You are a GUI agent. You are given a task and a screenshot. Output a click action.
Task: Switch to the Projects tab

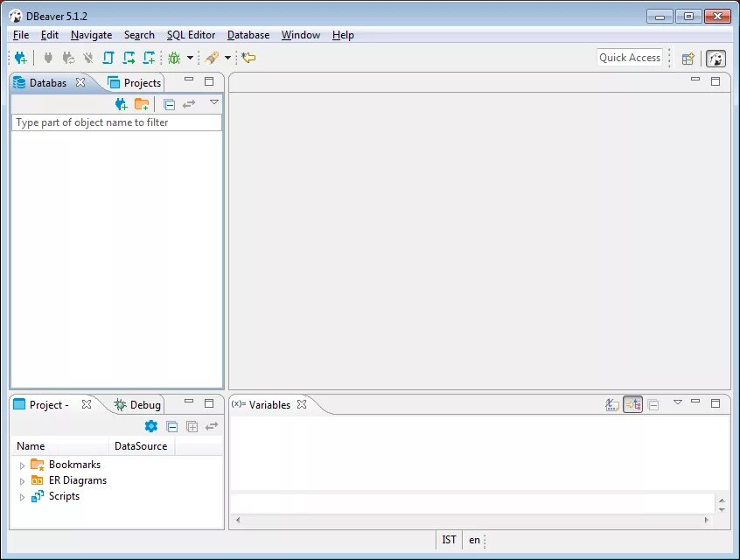(135, 82)
